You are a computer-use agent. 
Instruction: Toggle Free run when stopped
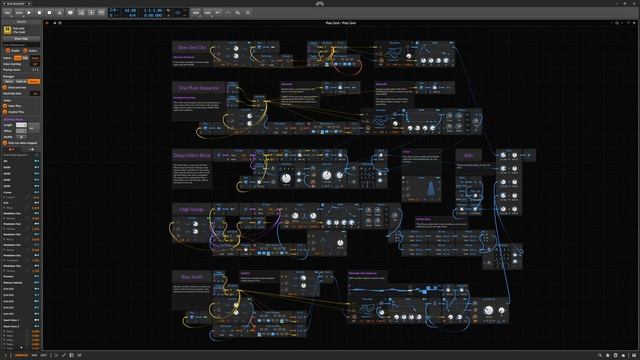pos(5,143)
